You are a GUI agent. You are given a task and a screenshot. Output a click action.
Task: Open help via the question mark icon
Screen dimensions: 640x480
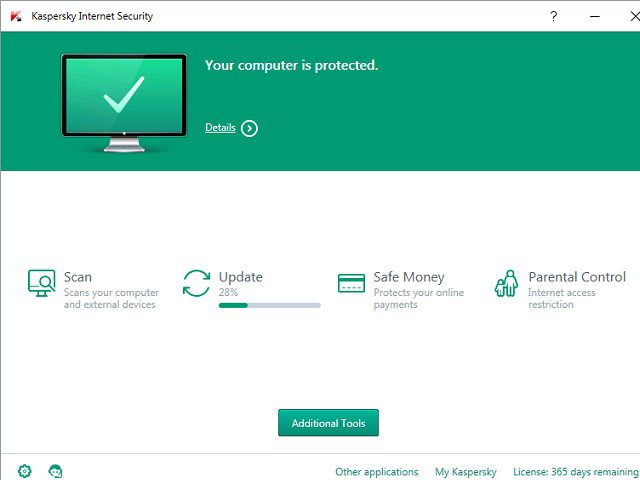point(553,16)
